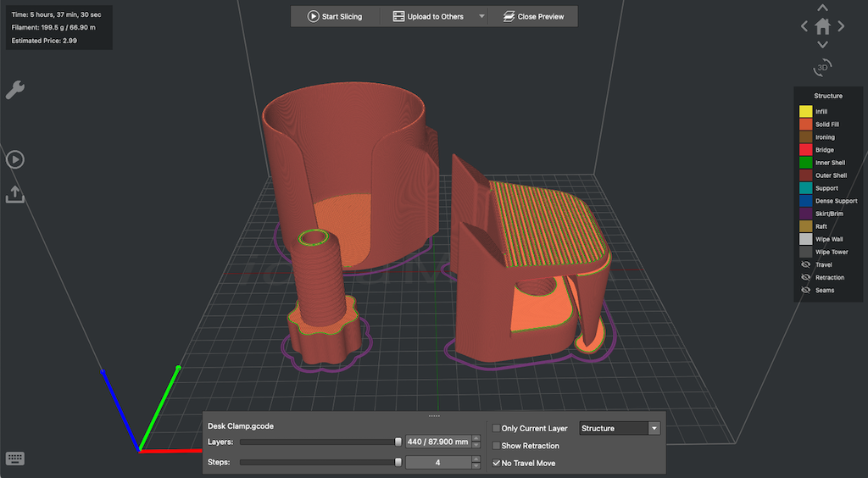Expand the Upload to Others dropdown arrow
868x478 pixels.
click(x=481, y=17)
